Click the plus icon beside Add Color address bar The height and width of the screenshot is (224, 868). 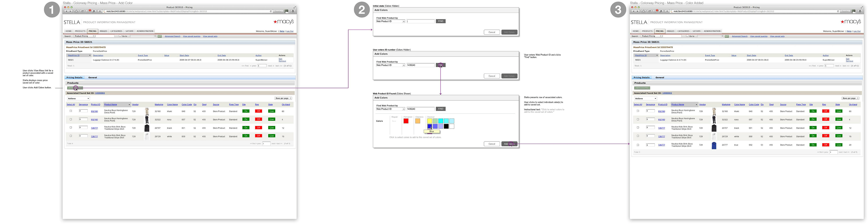[x=100, y=11]
